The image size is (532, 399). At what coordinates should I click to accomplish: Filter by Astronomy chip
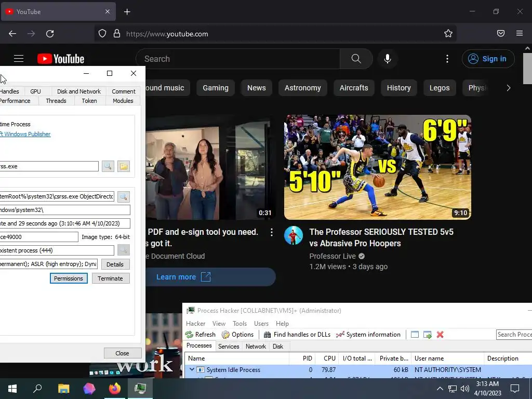(303, 88)
